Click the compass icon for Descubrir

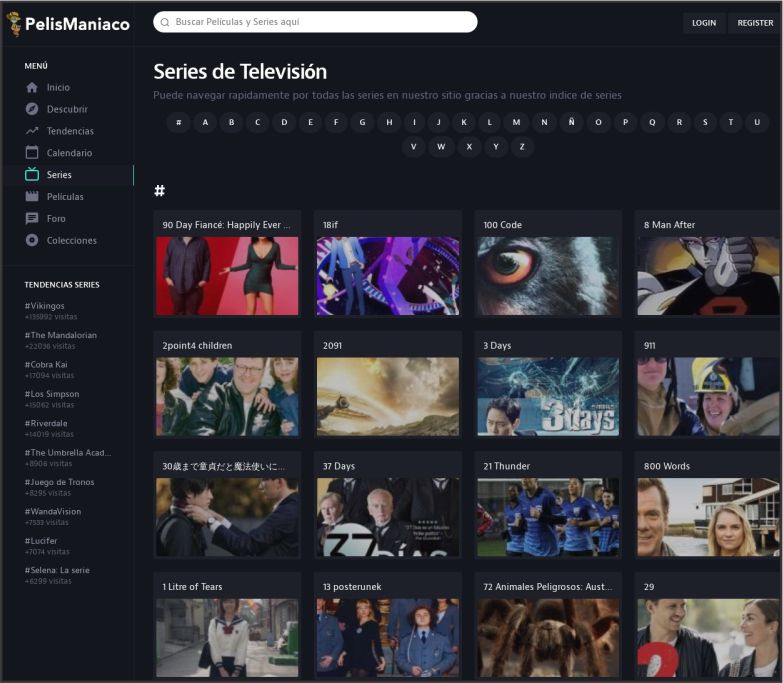[32, 109]
